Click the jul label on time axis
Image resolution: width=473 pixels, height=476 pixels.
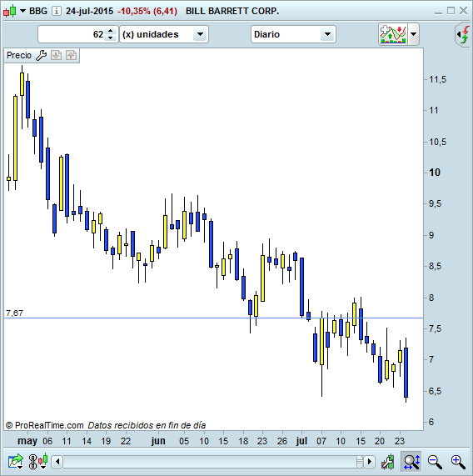tap(302, 441)
